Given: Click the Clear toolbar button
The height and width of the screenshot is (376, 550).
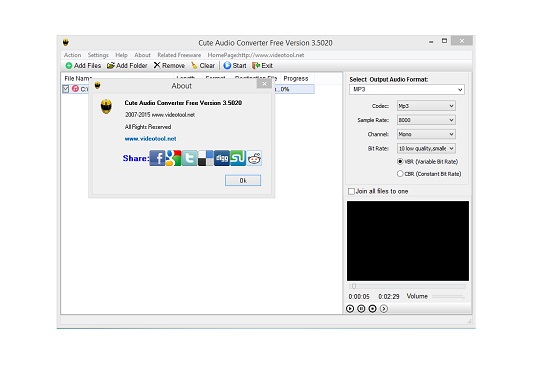Looking at the screenshot, I should (x=203, y=66).
